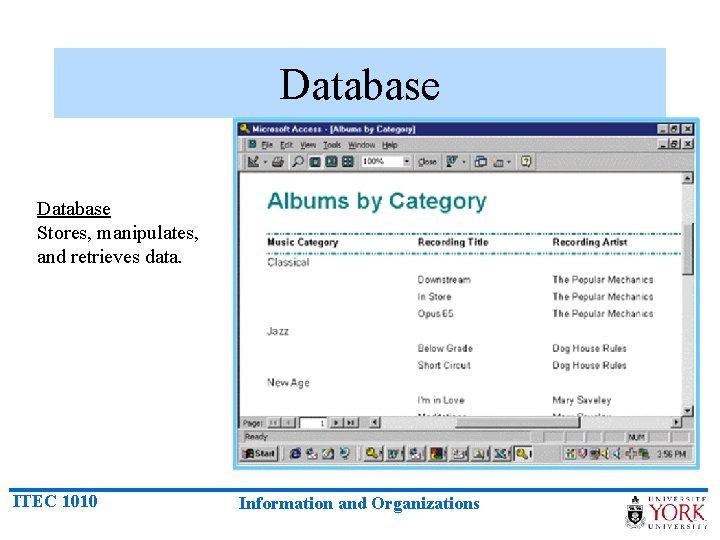The image size is (720, 540).
Task: Click the vertical scrollbar thumb
Action: coord(687,249)
